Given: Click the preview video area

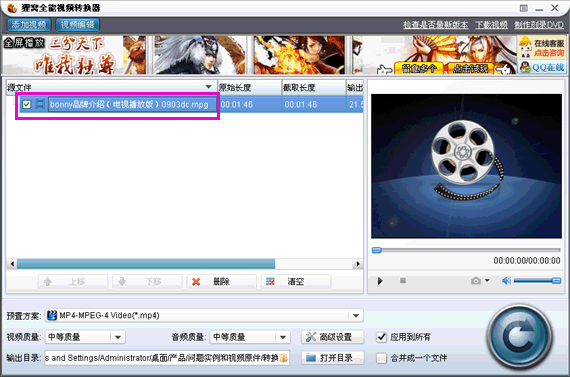Looking at the screenshot, I should click(466, 166).
